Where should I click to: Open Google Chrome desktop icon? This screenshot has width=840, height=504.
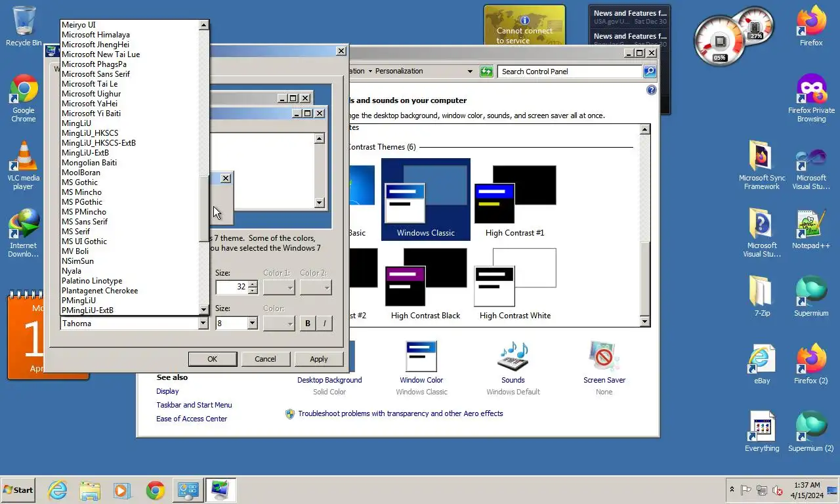tap(24, 98)
